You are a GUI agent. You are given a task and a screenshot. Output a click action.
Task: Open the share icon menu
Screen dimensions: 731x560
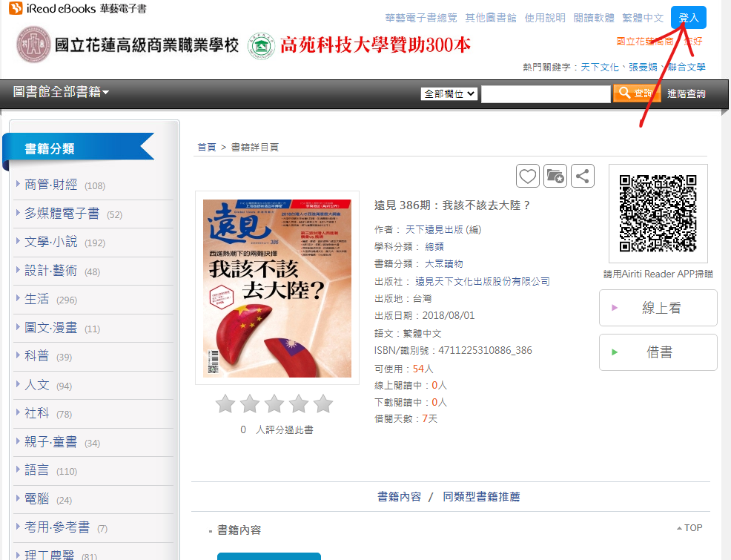[x=582, y=176]
